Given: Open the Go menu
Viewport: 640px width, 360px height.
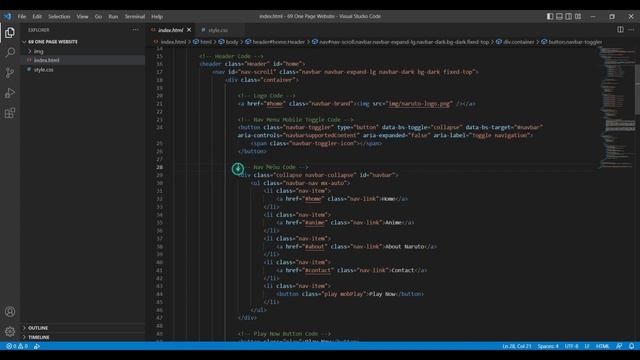Looking at the screenshot, I should (98, 16).
